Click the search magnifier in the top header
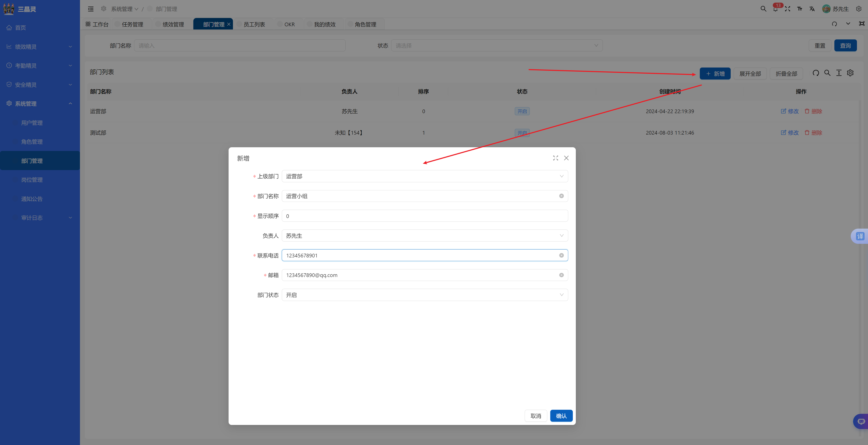This screenshot has height=445, width=868. tap(763, 9)
